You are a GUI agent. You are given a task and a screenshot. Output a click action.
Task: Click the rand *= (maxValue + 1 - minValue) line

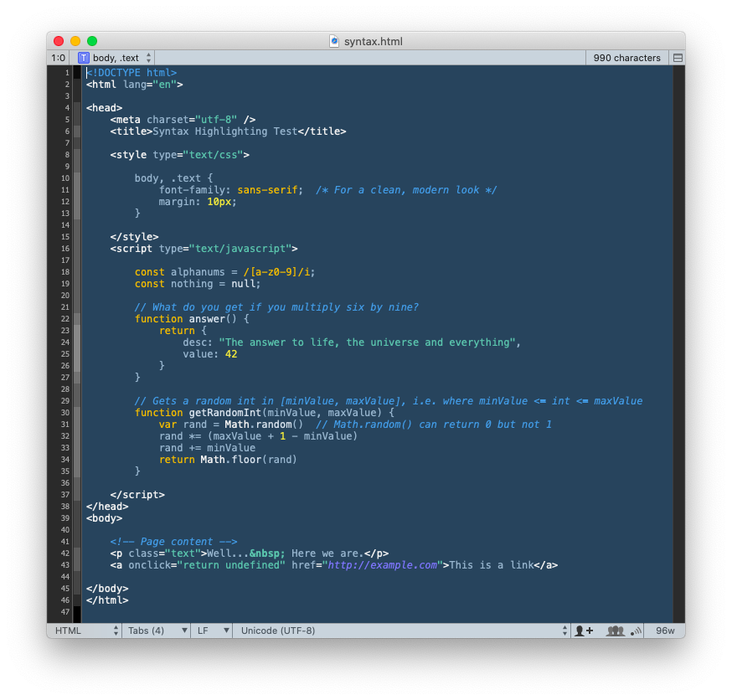[x=258, y=436]
